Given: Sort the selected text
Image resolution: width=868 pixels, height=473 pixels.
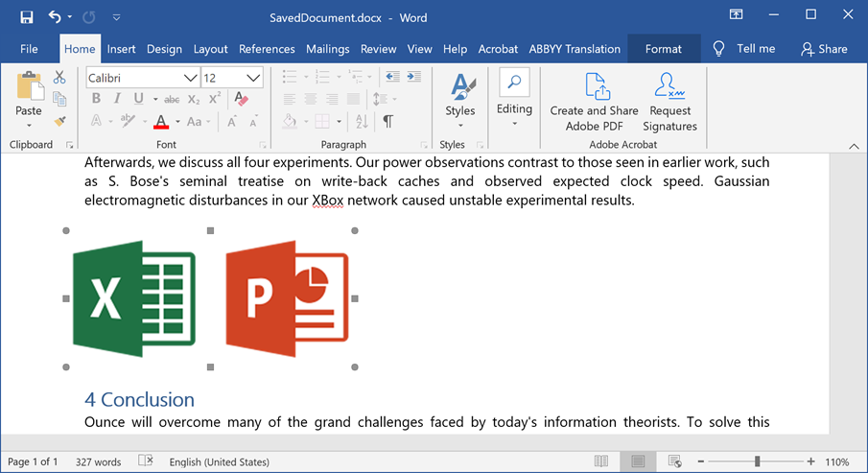Looking at the screenshot, I should (x=362, y=121).
